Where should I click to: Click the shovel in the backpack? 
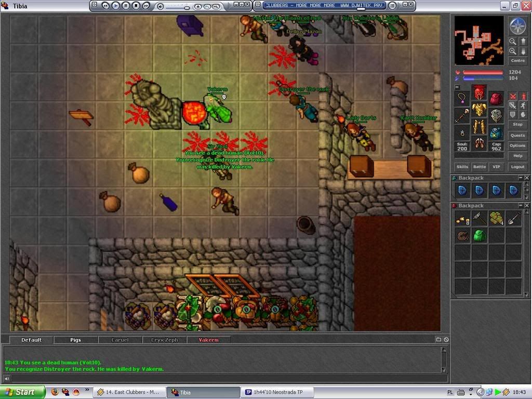[x=513, y=219]
